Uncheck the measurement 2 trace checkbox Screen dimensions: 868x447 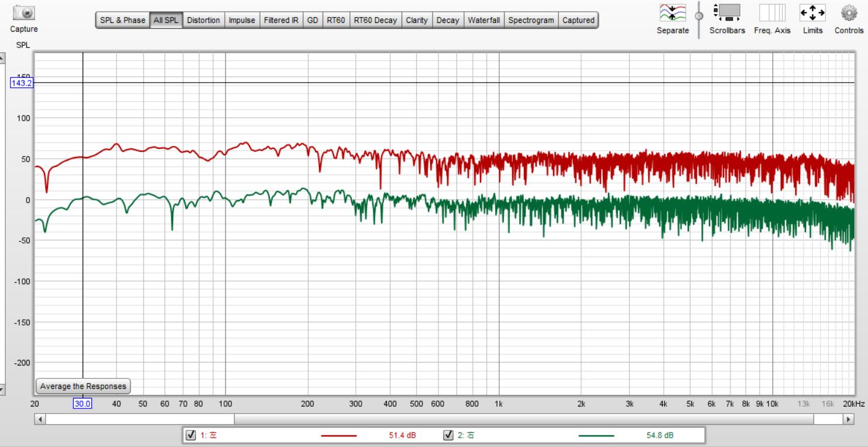449,435
